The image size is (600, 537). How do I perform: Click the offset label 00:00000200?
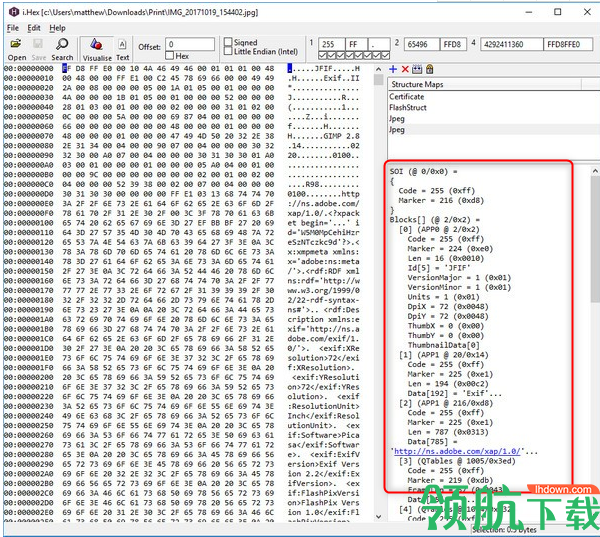[x=29, y=377]
